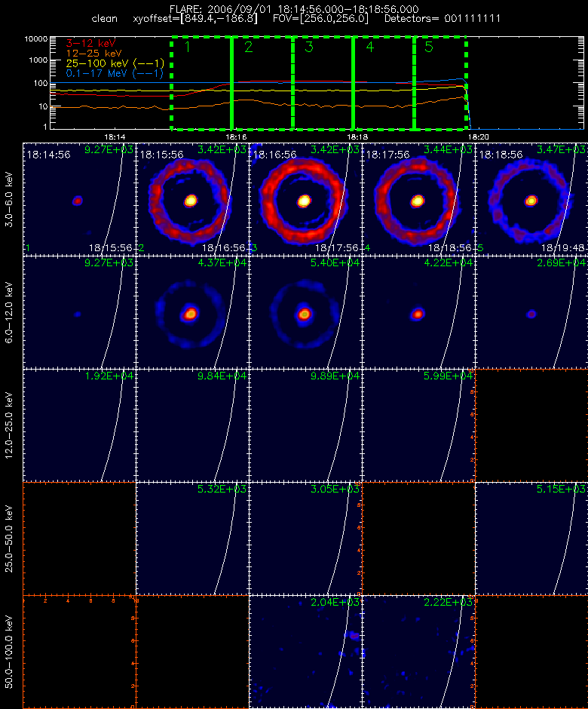Click the solid green line between intervals 1 and 2

point(232,83)
